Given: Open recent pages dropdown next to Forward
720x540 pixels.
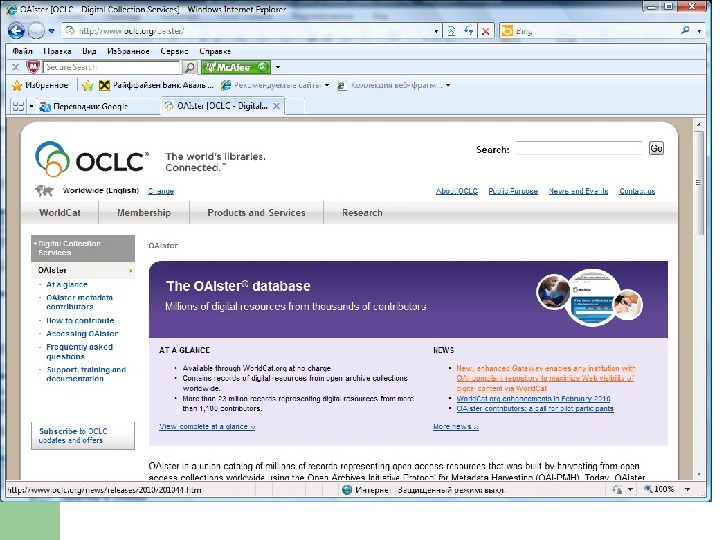Looking at the screenshot, I should tap(51, 31).
